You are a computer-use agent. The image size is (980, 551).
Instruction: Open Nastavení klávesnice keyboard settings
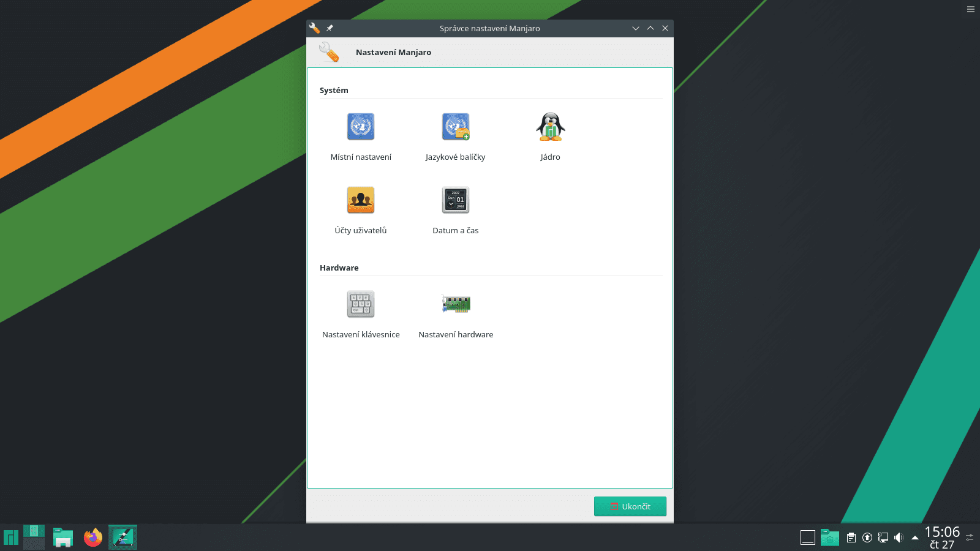[x=361, y=315]
